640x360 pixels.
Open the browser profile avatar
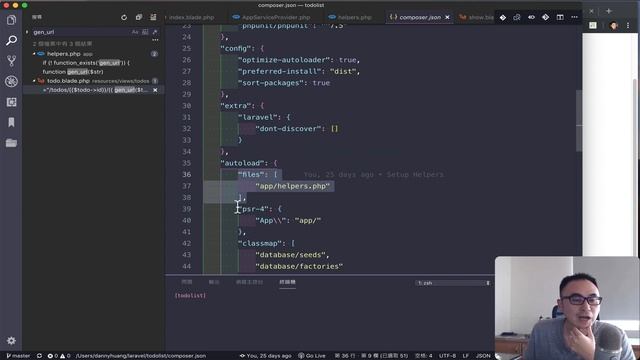tap(613, 25)
